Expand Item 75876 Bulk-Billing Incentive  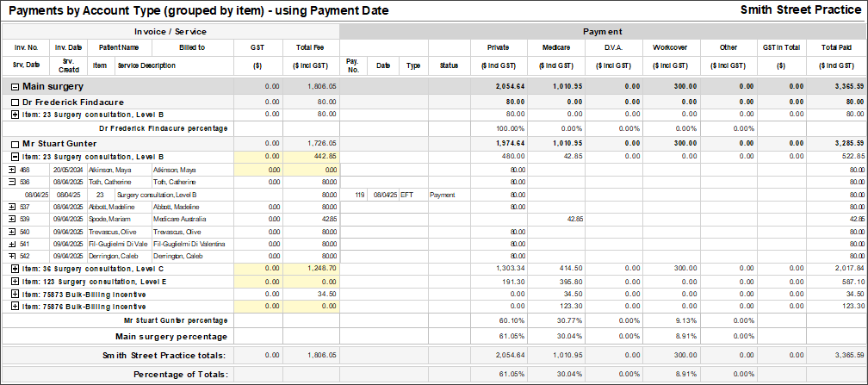coord(15,307)
